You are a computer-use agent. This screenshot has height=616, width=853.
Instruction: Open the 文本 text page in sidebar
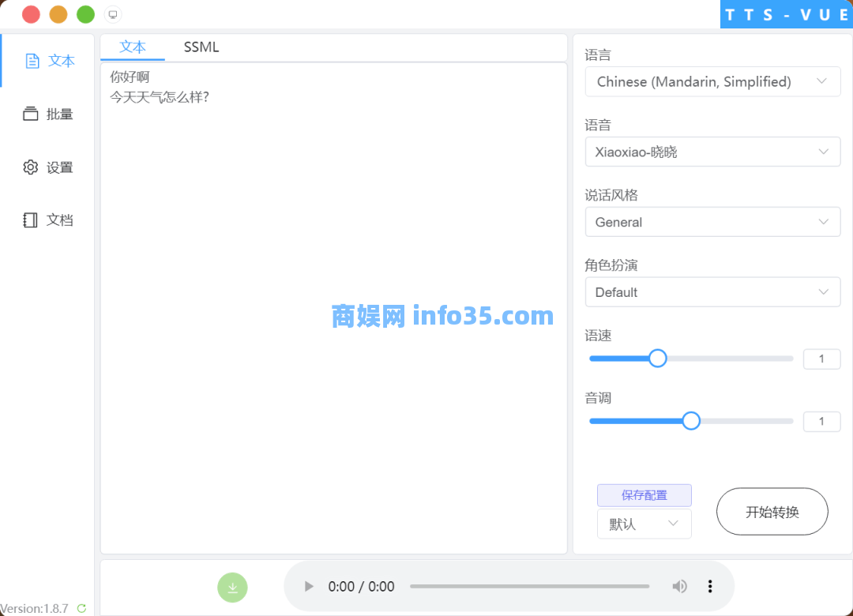pyautogui.click(x=50, y=61)
